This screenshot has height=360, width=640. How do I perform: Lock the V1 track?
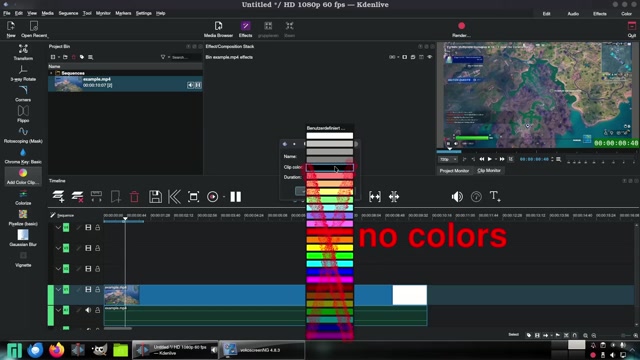[x=98, y=289]
